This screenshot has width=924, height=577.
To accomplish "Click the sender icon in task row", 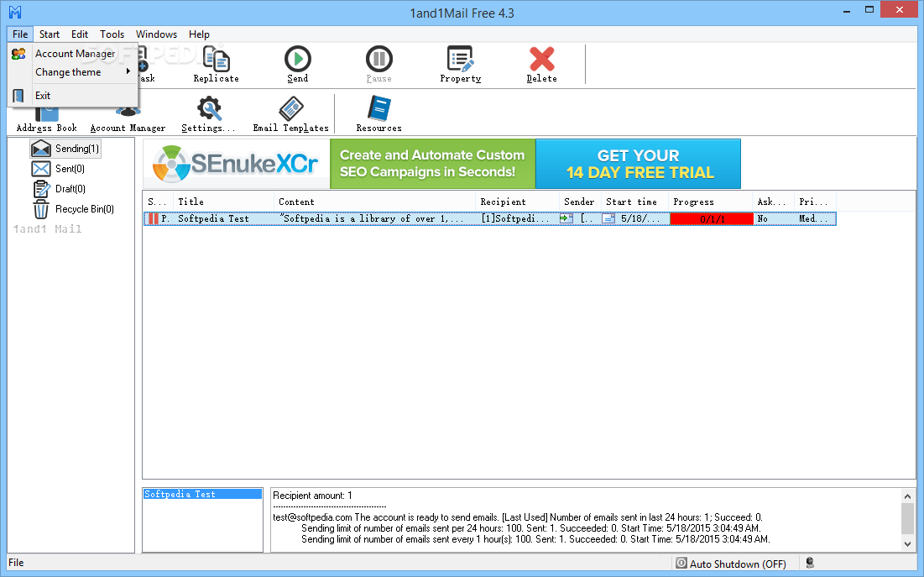I will point(566,219).
